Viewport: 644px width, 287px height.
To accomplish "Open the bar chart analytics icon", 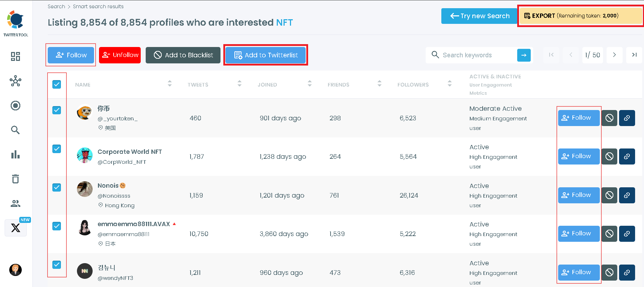I will point(15,154).
